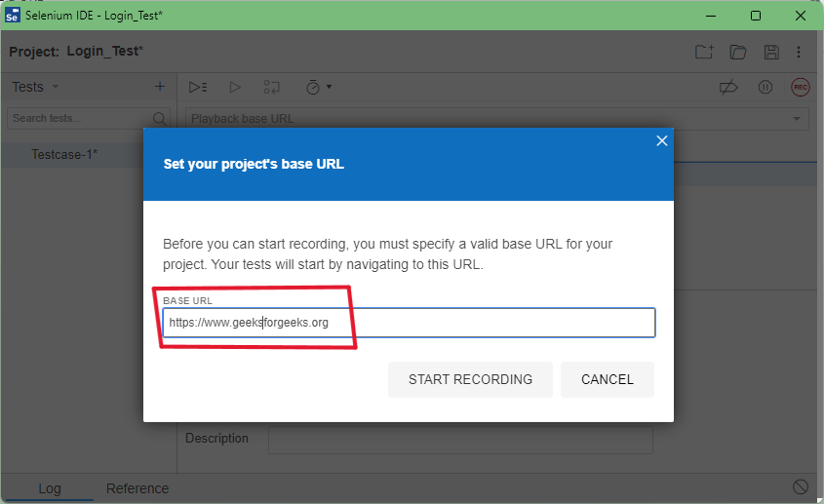Click the plus icon to add test
This screenshot has width=824, height=504.
coord(160,87)
